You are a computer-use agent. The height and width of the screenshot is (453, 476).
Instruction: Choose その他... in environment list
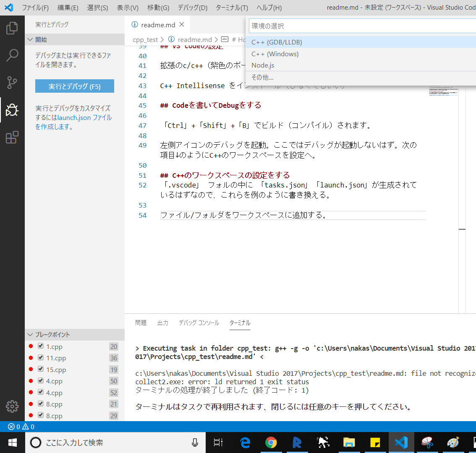361,77
